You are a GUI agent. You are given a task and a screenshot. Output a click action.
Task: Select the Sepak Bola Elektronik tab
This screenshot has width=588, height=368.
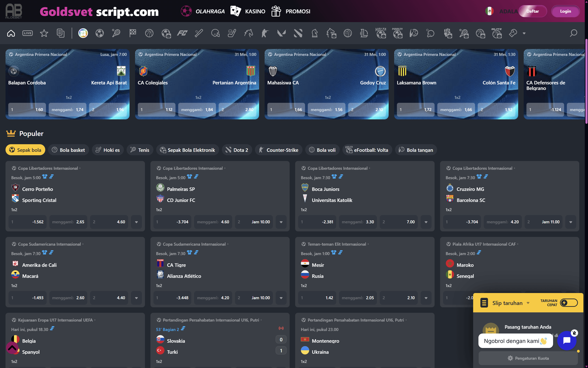(x=187, y=150)
